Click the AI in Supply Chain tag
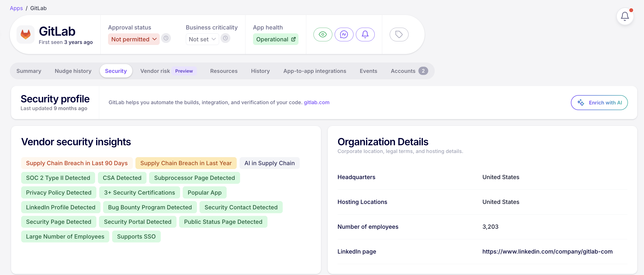This screenshot has height=275, width=644. pyautogui.click(x=270, y=163)
